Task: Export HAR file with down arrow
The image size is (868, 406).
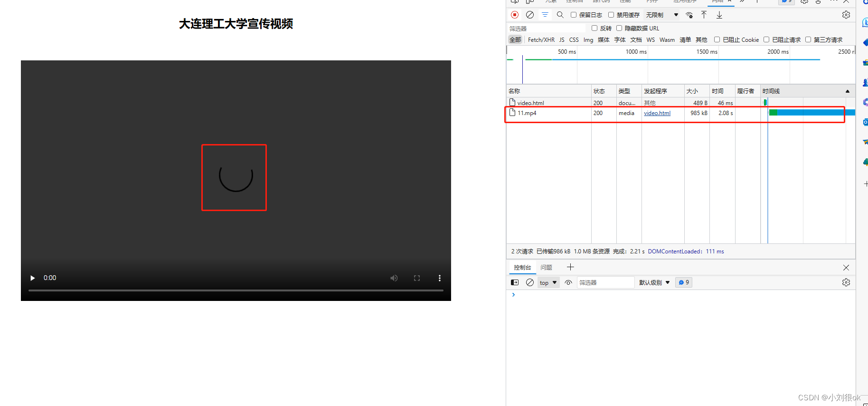Action: (719, 15)
